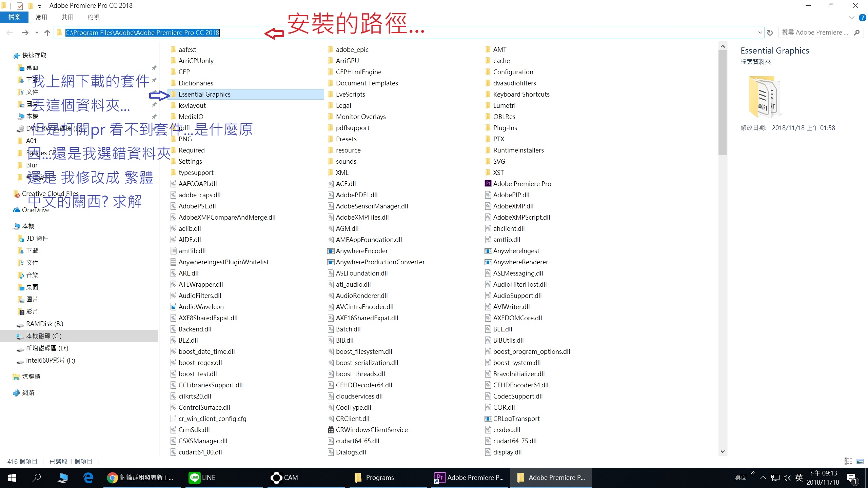Image resolution: width=868 pixels, height=488 pixels.
Task: Click the address bar path field
Action: 409,33
